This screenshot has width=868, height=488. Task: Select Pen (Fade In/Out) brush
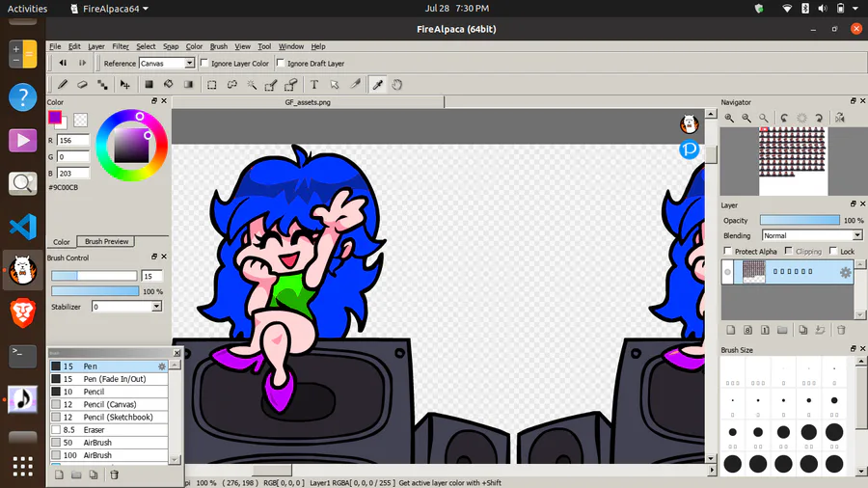pos(108,379)
